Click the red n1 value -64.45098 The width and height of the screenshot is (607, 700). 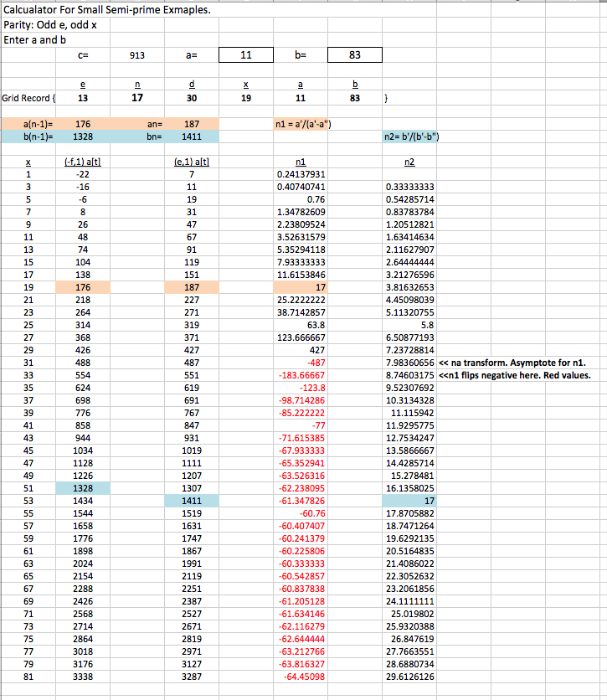pos(301,677)
